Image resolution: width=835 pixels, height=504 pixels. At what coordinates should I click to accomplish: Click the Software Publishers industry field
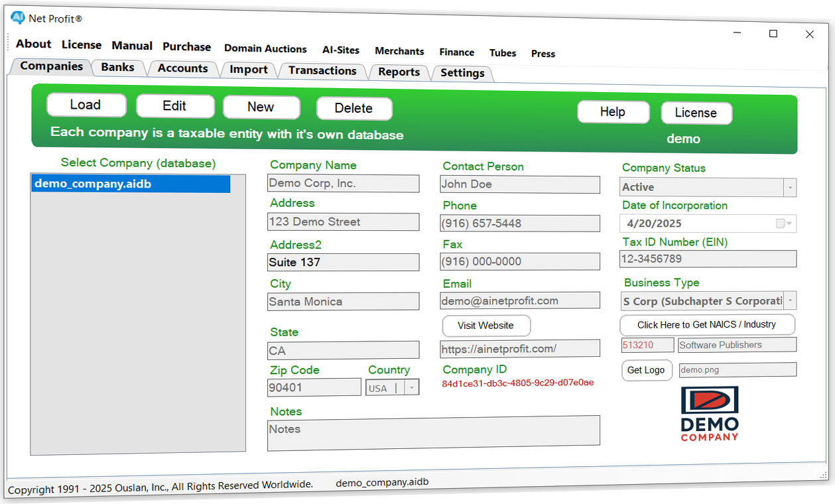point(737,345)
